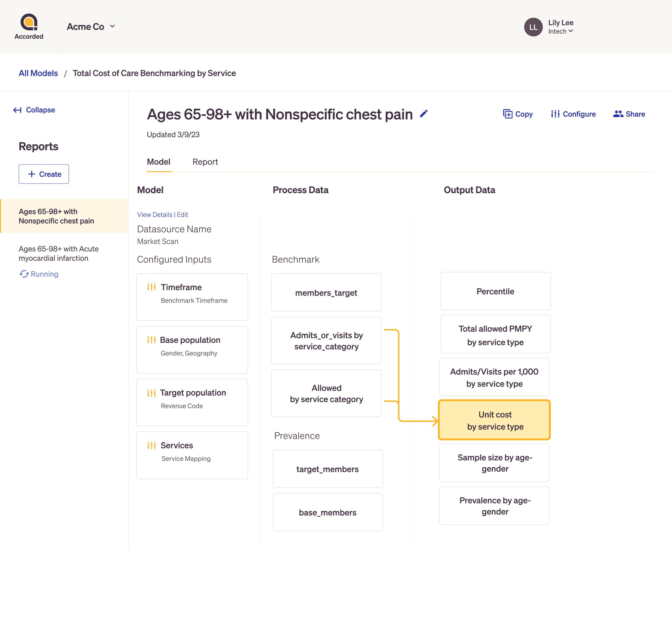Open the Acme Co organization dropdown

point(91,27)
